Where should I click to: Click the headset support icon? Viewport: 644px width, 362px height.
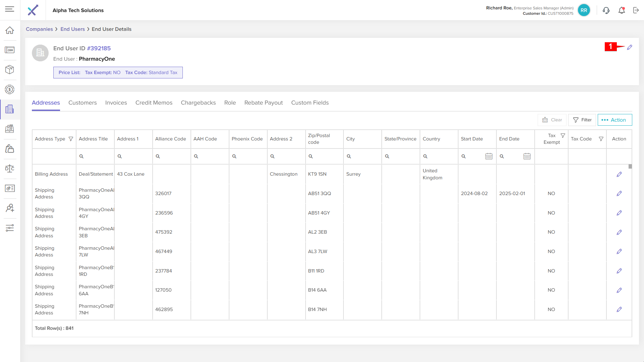606,10
